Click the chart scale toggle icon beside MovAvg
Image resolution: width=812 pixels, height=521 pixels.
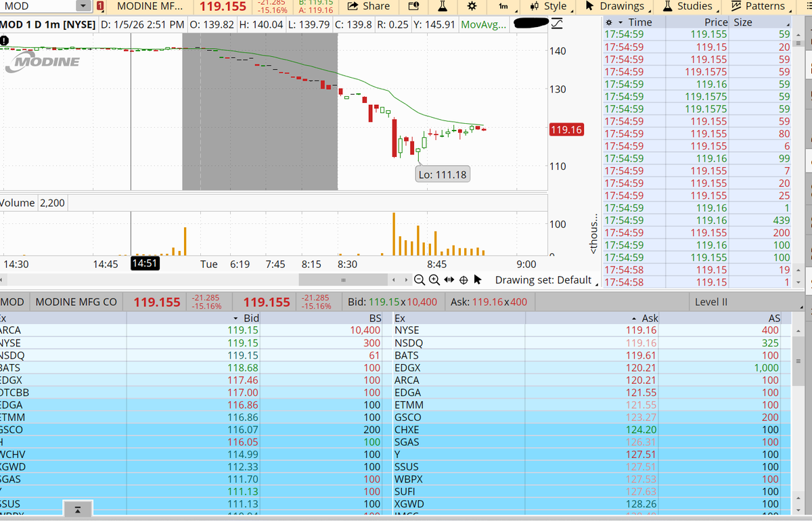(x=556, y=24)
